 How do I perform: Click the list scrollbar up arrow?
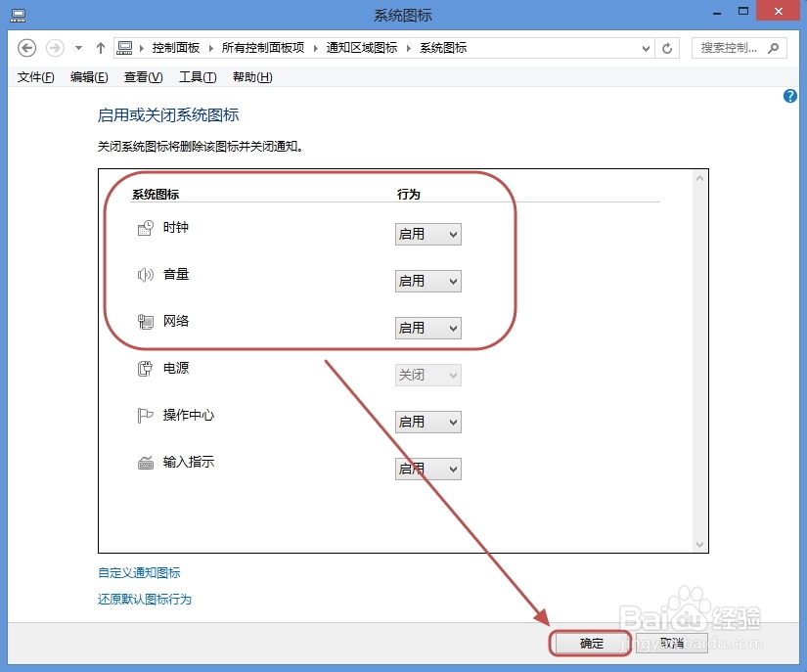point(699,178)
